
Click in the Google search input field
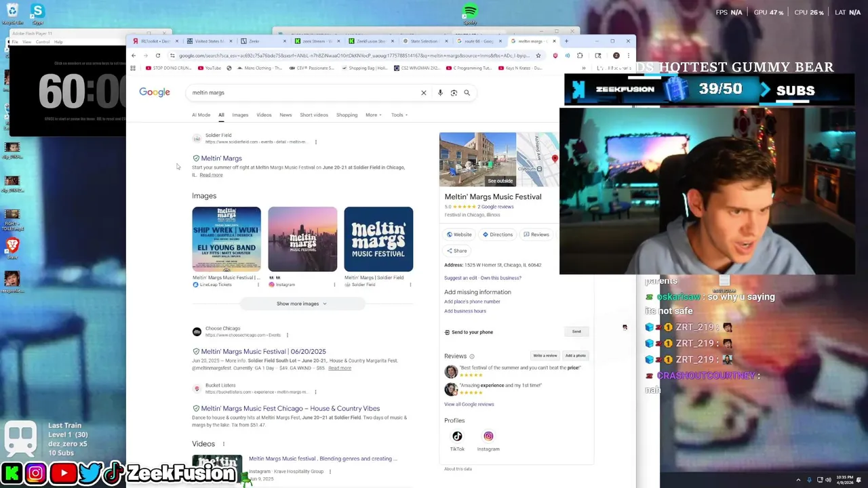tap(302, 93)
